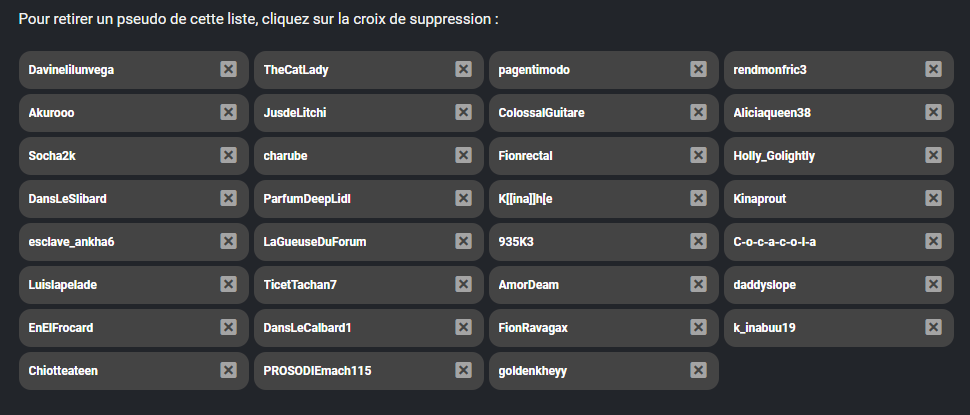Click the delete cross for Socha2k

(x=228, y=155)
